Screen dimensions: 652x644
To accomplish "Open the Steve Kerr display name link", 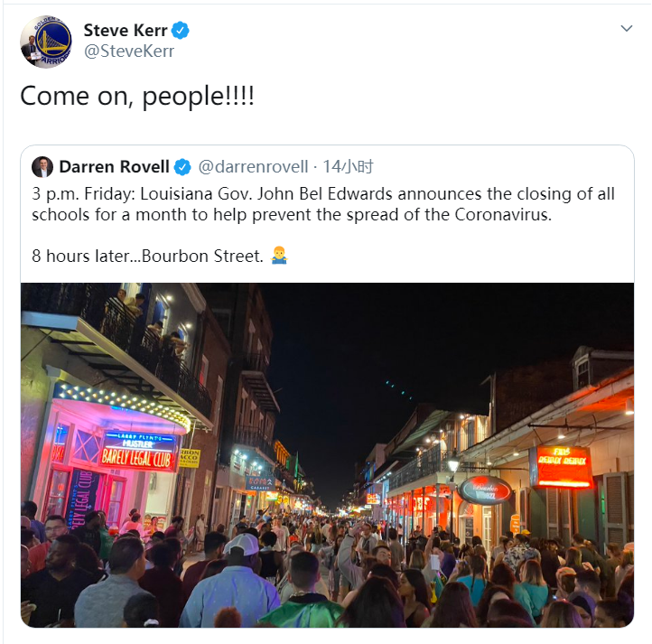I will tap(126, 31).
